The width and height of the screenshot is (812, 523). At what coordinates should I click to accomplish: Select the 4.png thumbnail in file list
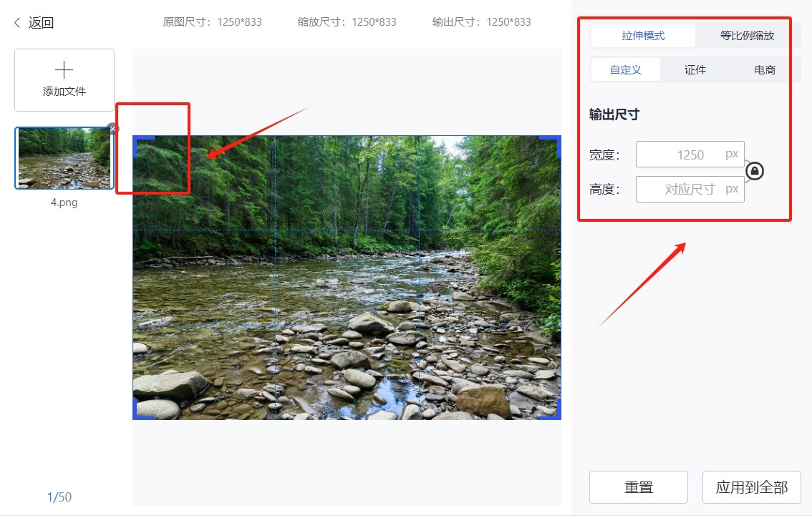click(x=64, y=158)
